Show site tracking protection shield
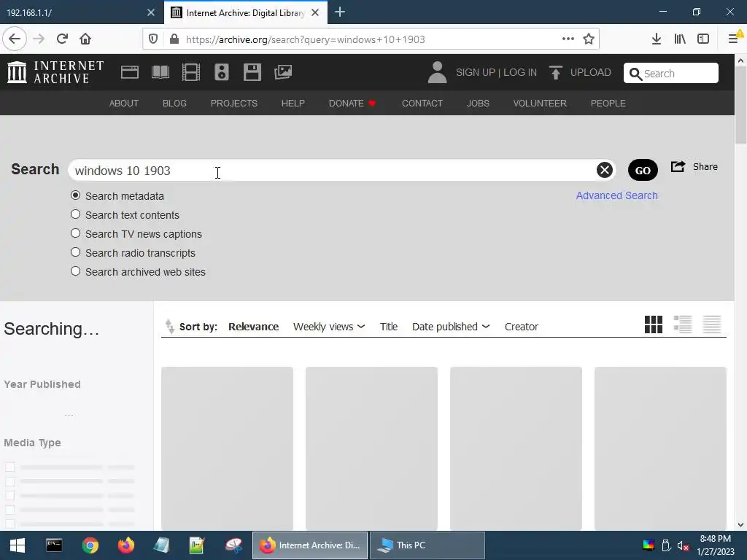The height and width of the screenshot is (560, 747). [x=153, y=39]
